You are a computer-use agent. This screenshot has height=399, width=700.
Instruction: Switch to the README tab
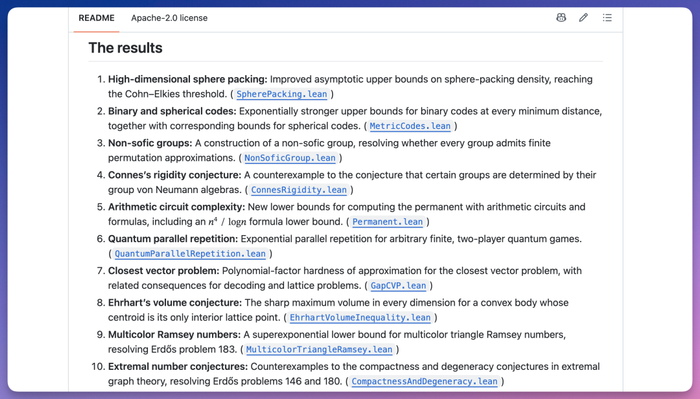click(96, 18)
